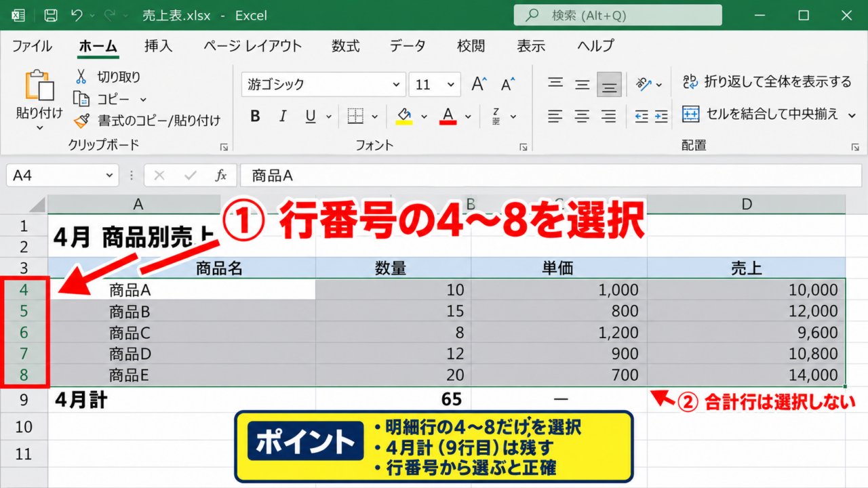Image resolution: width=868 pixels, height=488 pixels.
Task: Toggle wrap text (折り返して全体を表示する)
Action: click(x=766, y=82)
